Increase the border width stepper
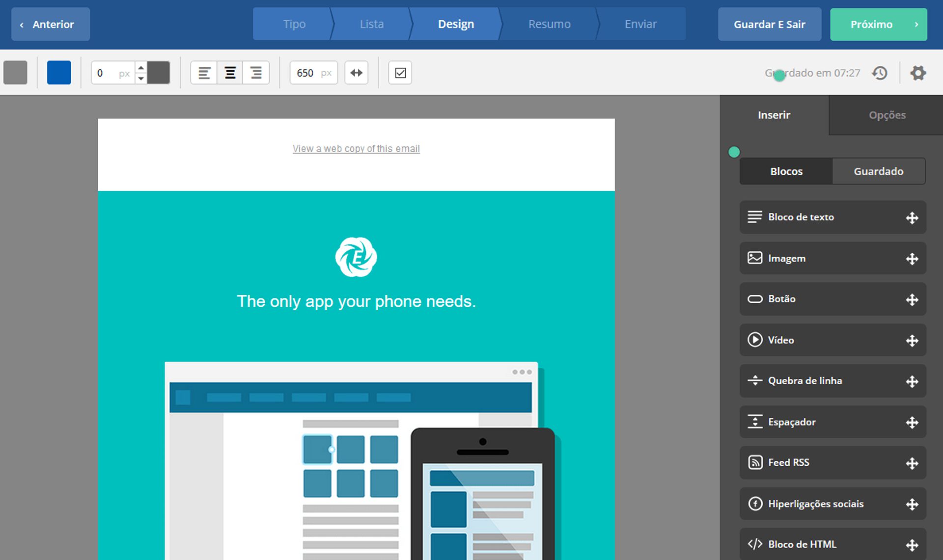Viewport: 943px width, 560px height. [141, 68]
